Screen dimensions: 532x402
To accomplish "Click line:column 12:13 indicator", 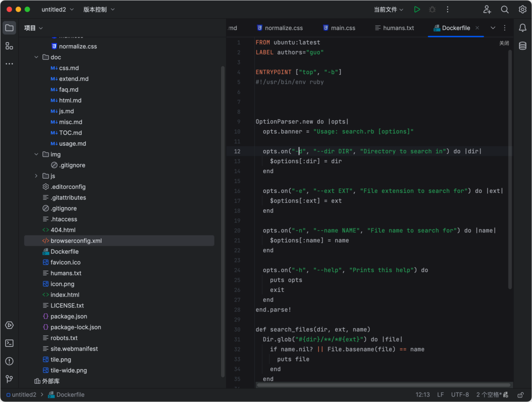I will click(x=422, y=395).
